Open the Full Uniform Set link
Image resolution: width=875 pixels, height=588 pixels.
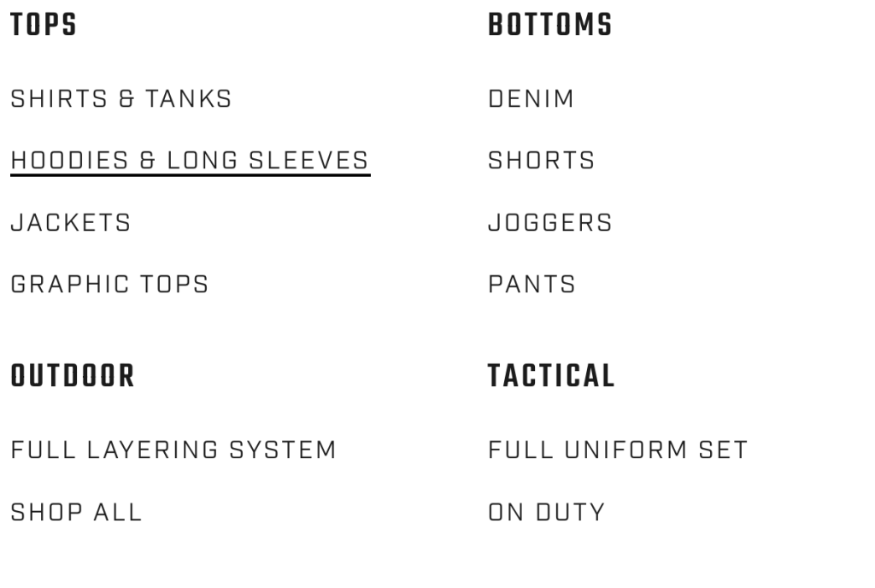(618, 450)
